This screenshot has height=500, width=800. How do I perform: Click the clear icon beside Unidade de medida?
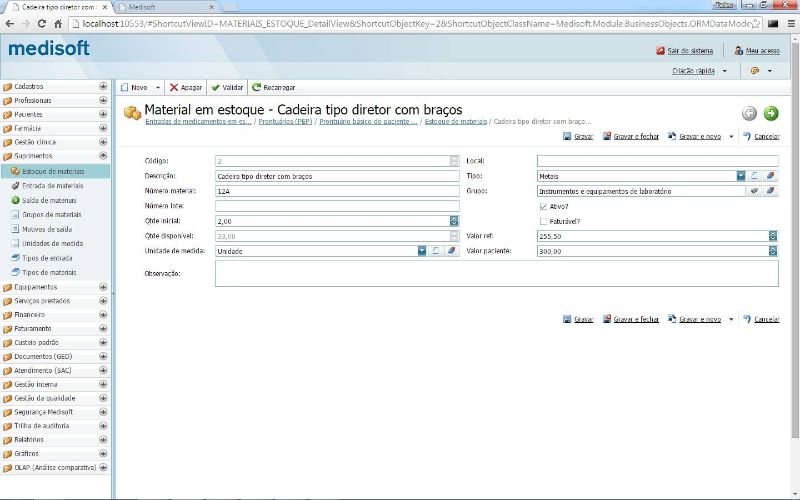coord(452,251)
